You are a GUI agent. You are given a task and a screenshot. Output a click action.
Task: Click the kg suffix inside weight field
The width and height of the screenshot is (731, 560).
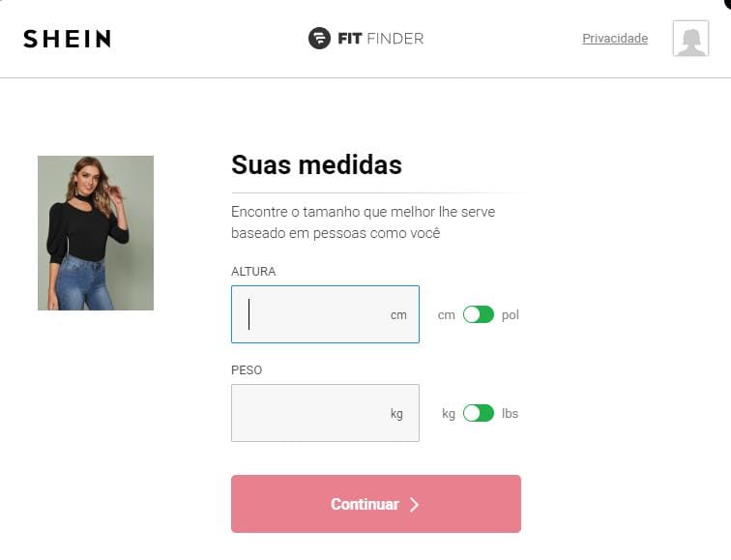click(x=396, y=414)
